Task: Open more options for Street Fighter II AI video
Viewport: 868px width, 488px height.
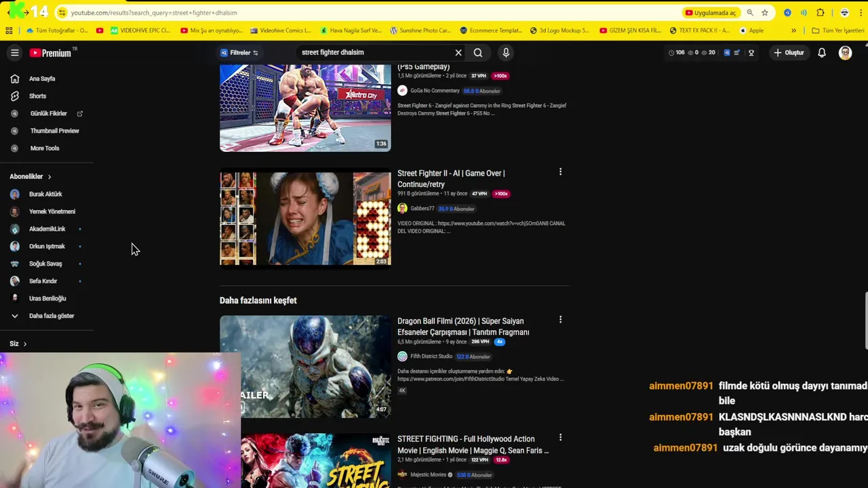Action: tap(560, 172)
